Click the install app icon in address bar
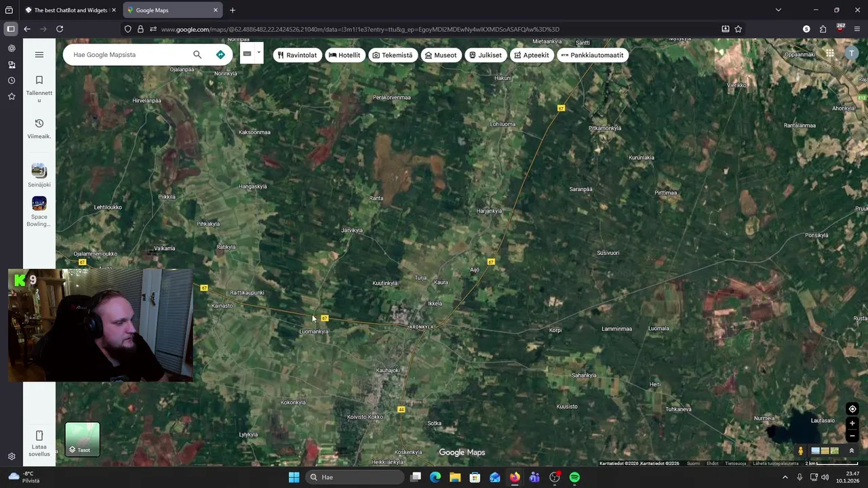This screenshot has height=488, width=868. (726, 29)
